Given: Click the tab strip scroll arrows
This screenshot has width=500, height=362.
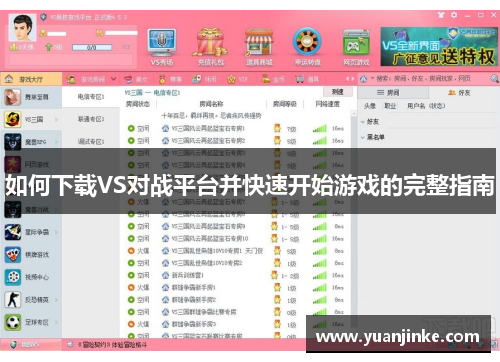Looking at the screenshot, I should (350, 79).
